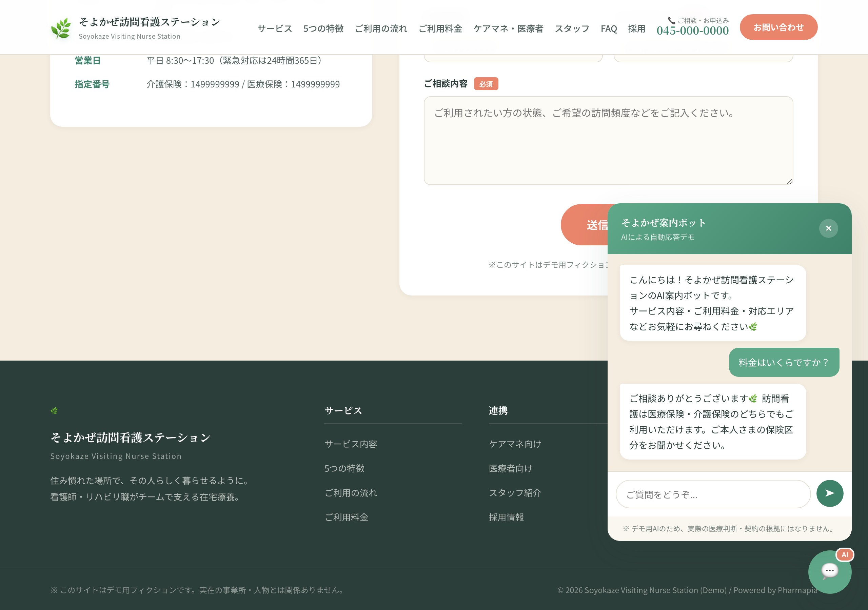Open the 採用情報 footer link
The image size is (868, 610).
[507, 517]
